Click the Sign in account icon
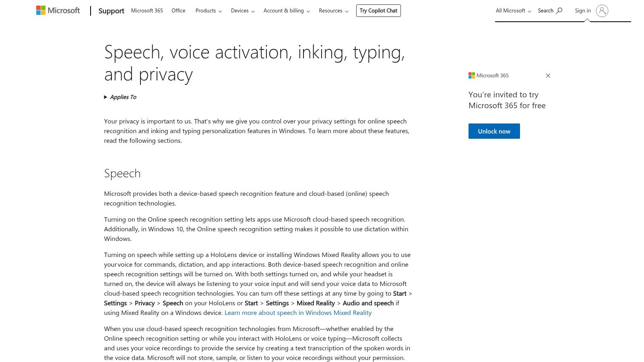644x362 pixels. 602,11
